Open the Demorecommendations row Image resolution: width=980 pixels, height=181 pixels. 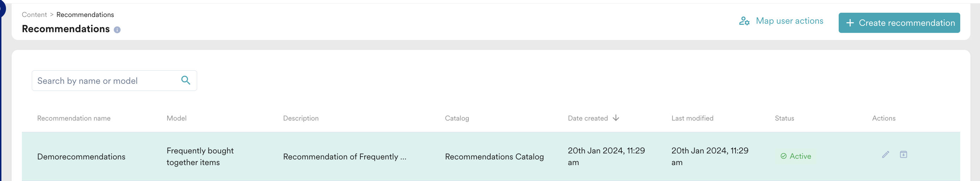491,157
